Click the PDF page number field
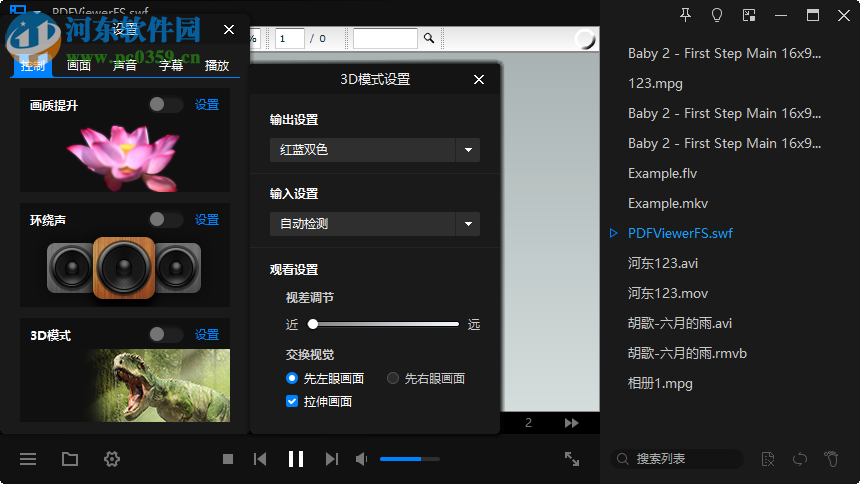860x484 pixels. pos(290,38)
